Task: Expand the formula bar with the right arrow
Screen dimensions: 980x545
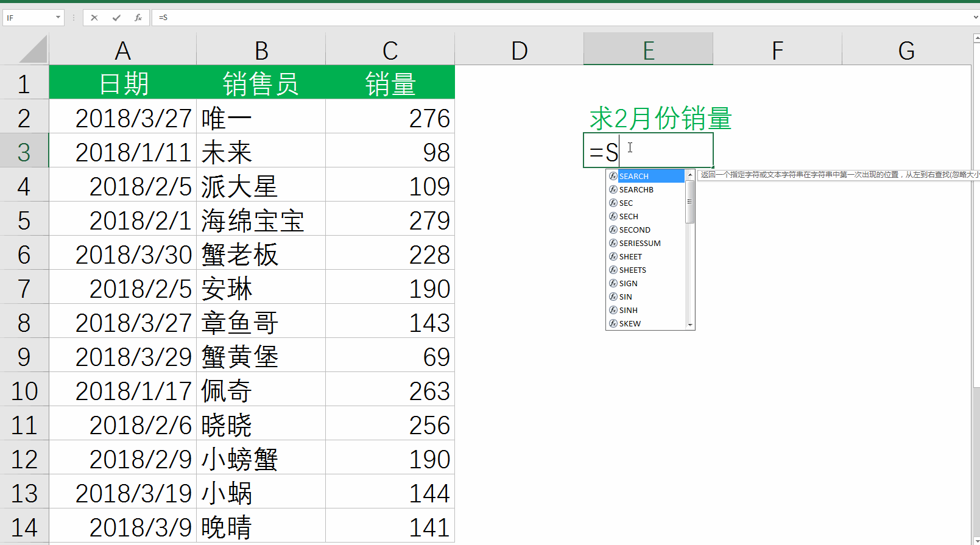Action: click(976, 18)
